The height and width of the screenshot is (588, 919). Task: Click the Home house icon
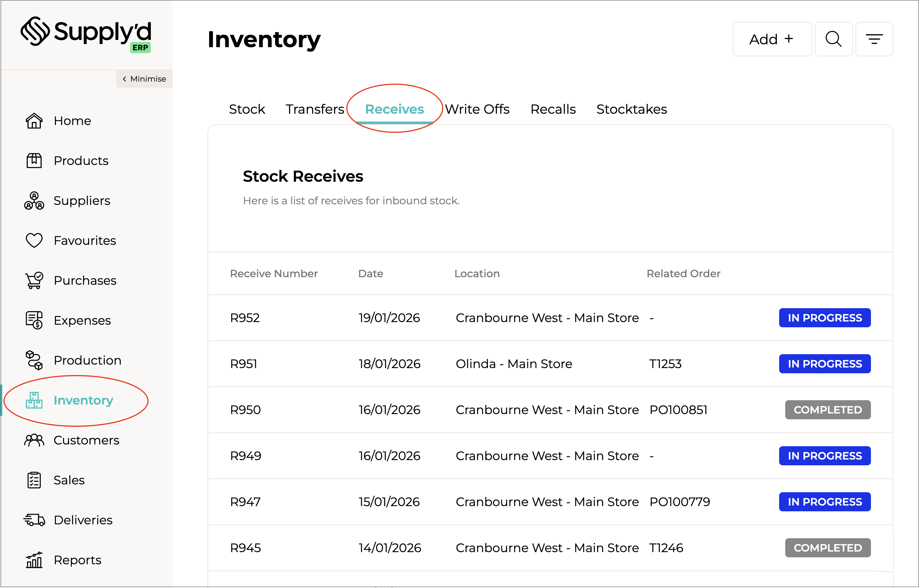click(34, 121)
